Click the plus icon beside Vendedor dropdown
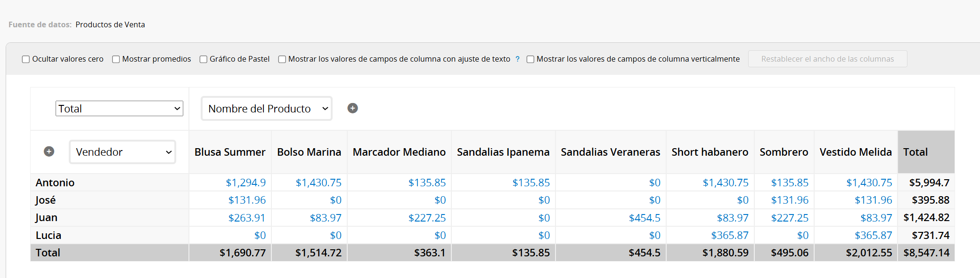The image size is (980, 278). tap(49, 151)
